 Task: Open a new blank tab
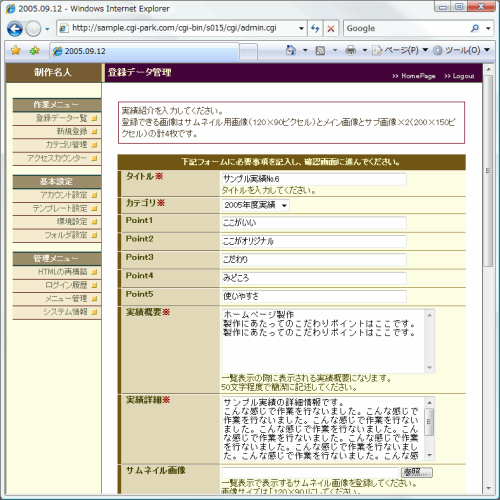pos(248,52)
